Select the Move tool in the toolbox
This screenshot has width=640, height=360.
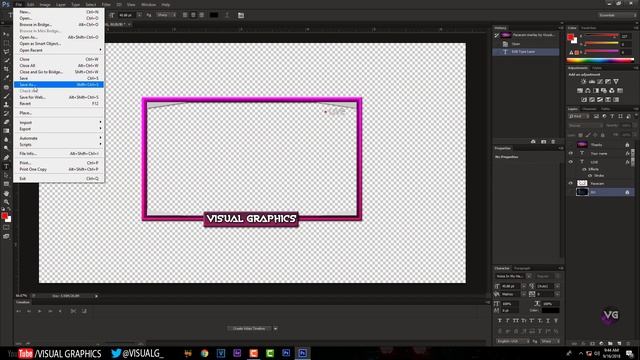click(x=6, y=34)
